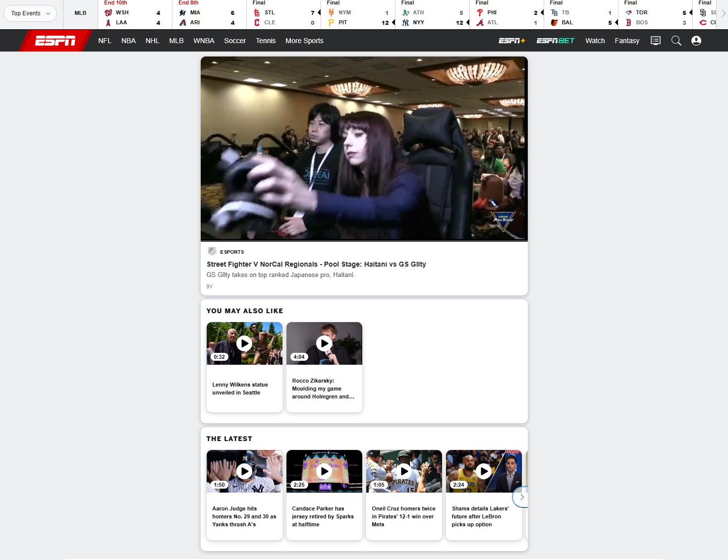
Task: Open the NHL menu
Action: coord(152,41)
